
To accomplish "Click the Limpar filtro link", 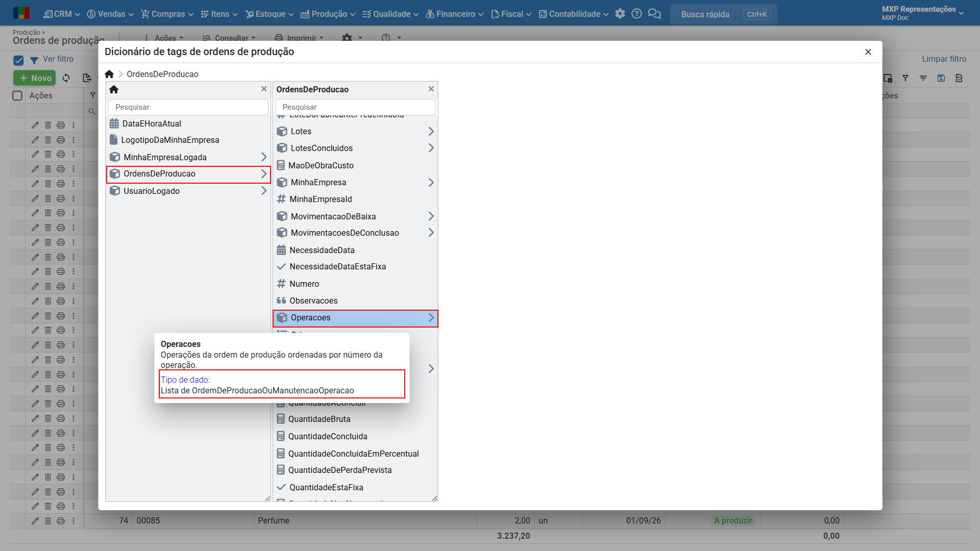I will pos(944,59).
